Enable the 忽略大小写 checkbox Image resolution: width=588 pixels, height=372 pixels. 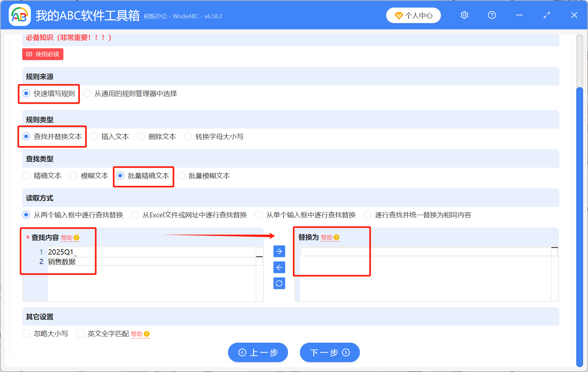26,333
